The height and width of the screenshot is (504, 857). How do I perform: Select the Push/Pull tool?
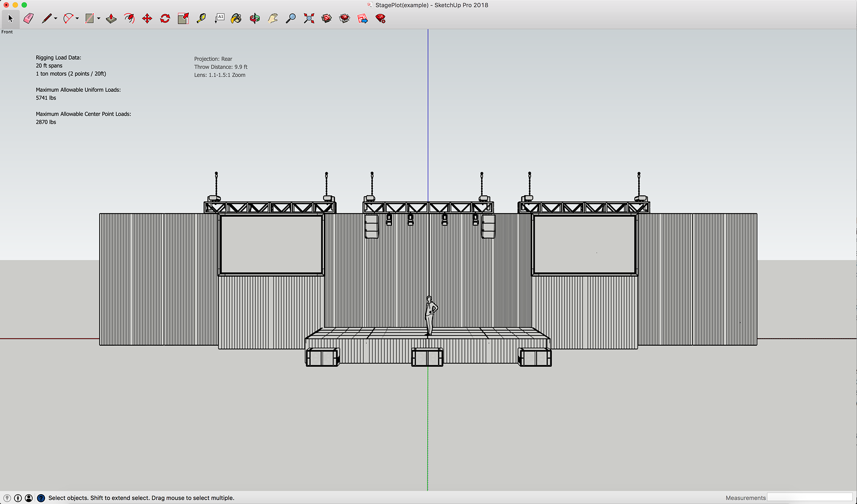111,18
